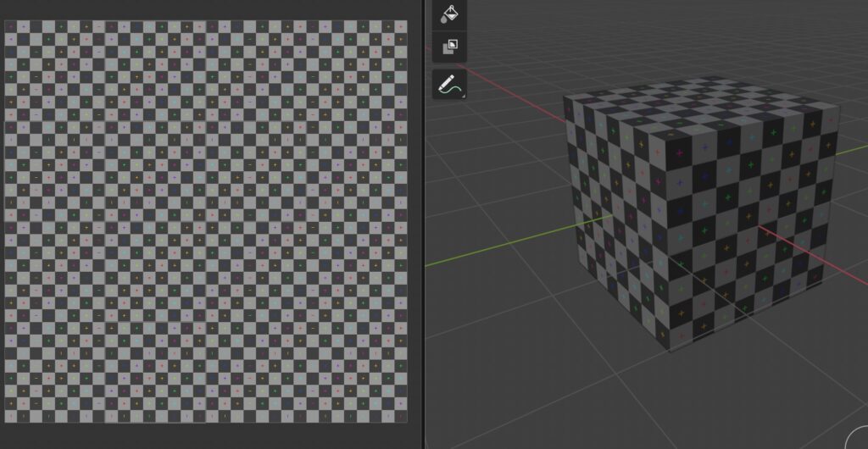Viewport: 868px width, 449px height.
Task: Select the Fill paint bucket tool
Action: 449,14
